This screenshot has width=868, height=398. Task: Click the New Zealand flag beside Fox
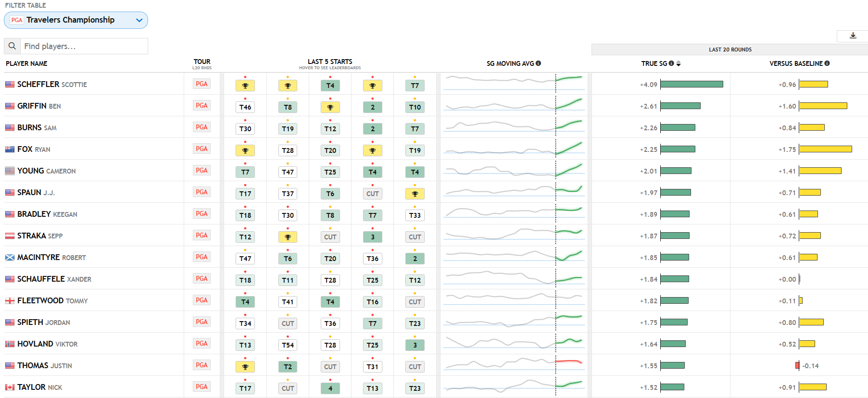pyautogui.click(x=10, y=149)
